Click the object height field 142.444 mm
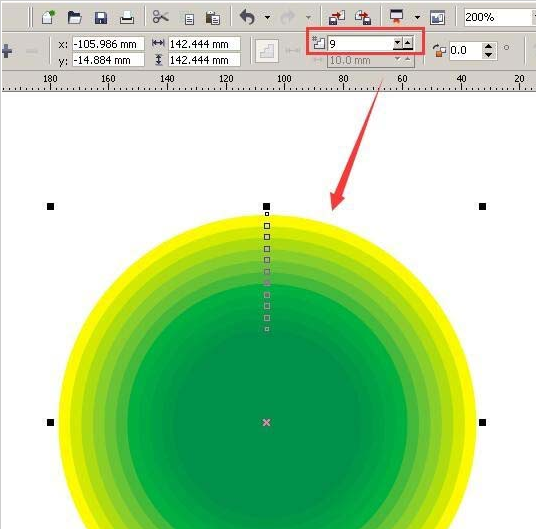536x529 pixels. pyautogui.click(x=204, y=60)
